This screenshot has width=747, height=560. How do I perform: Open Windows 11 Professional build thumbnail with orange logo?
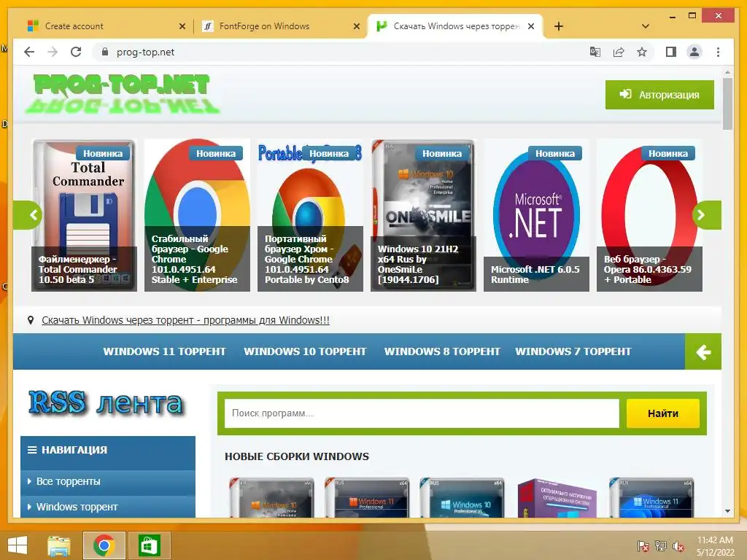click(x=367, y=498)
